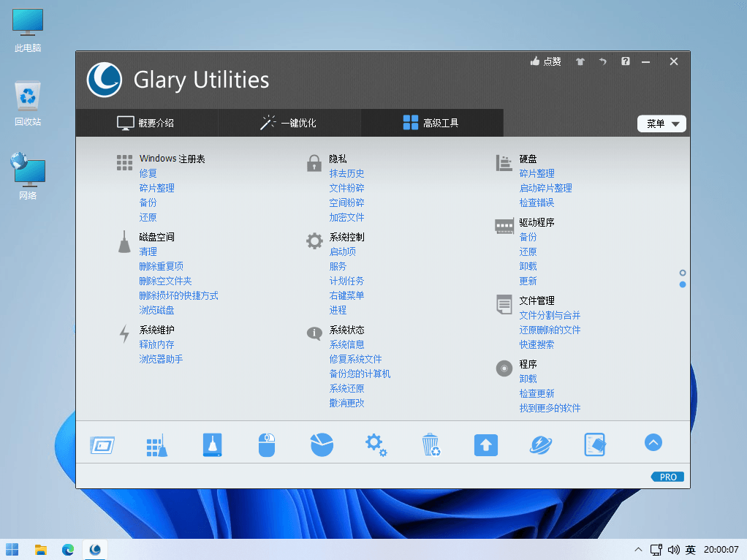
Task: Open 抹去历史 under 隐私
Action: click(346, 173)
